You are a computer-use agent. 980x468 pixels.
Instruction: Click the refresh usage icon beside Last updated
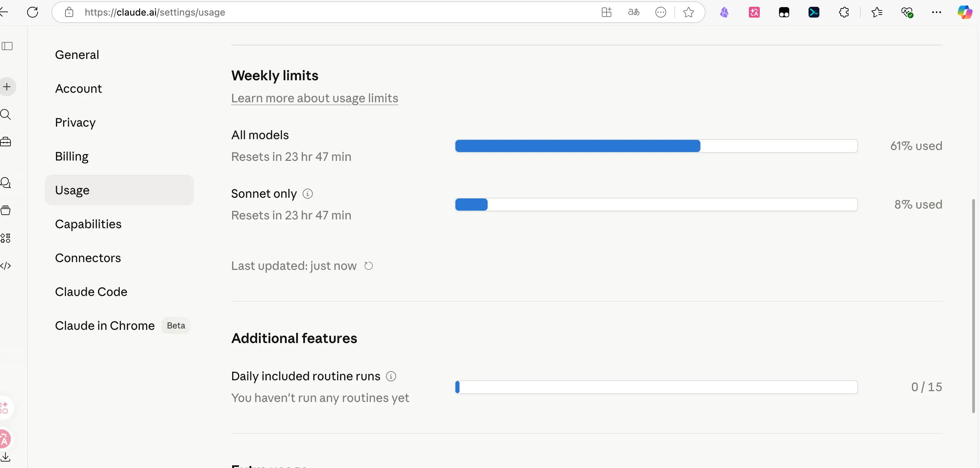point(368,266)
